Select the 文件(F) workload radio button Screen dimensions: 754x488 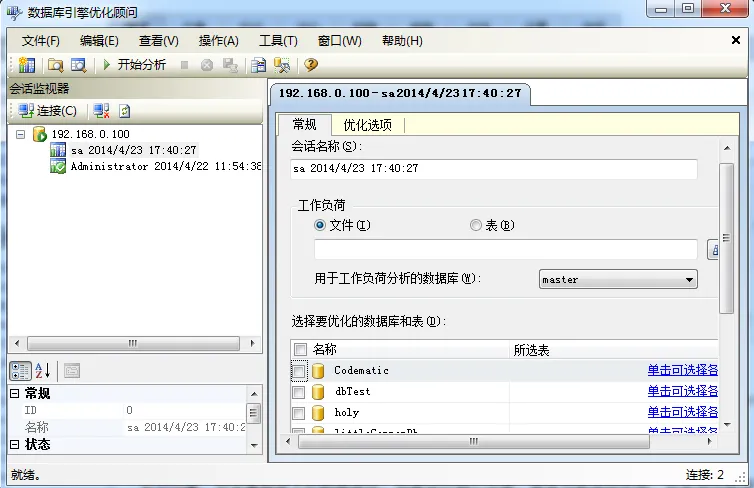tap(320, 225)
